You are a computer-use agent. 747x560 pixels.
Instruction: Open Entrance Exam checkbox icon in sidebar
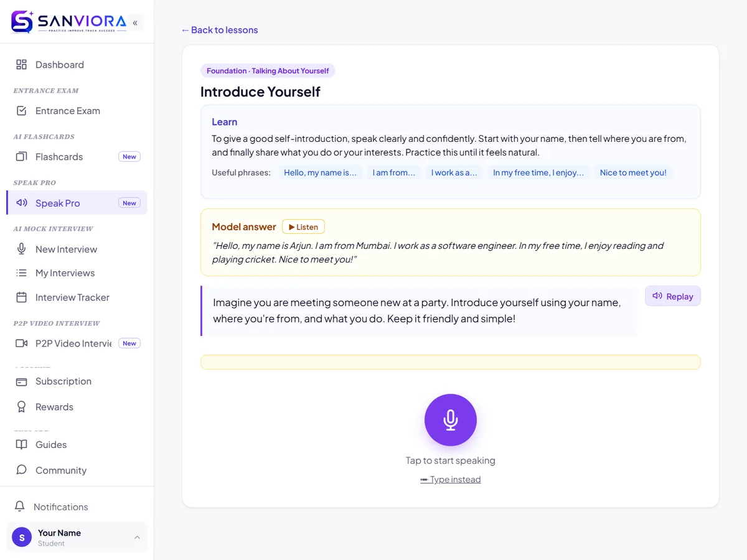(22, 111)
